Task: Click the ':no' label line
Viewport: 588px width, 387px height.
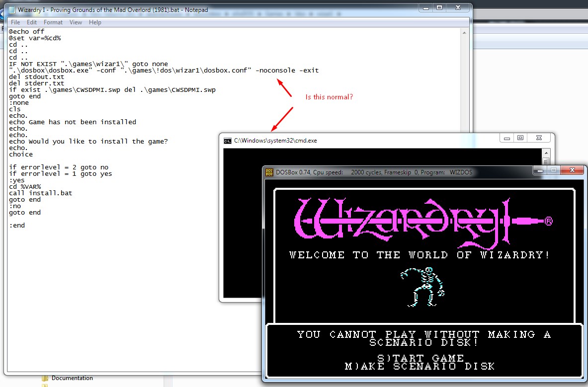Action: 15,206
